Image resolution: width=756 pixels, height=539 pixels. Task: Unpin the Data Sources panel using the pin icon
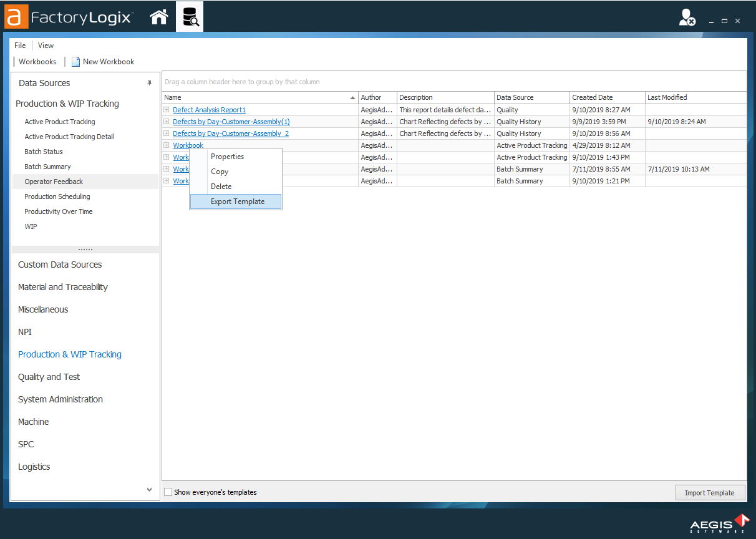(x=149, y=83)
